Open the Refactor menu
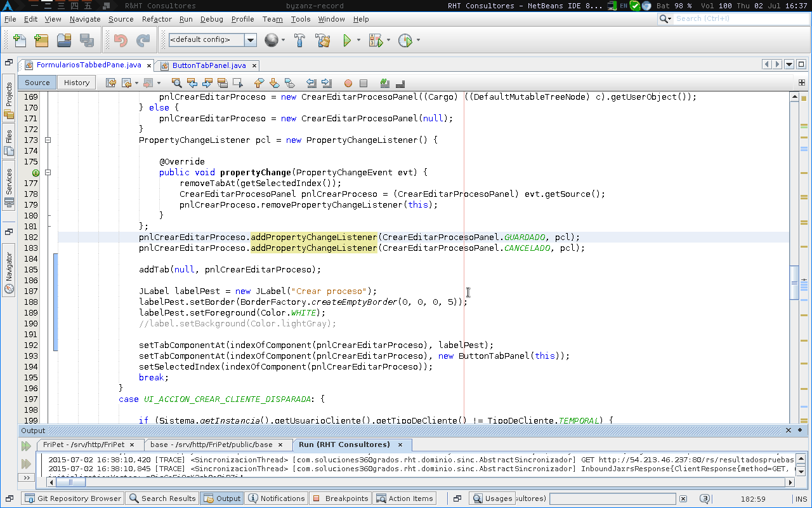The height and width of the screenshot is (508, 812). (x=157, y=19)
